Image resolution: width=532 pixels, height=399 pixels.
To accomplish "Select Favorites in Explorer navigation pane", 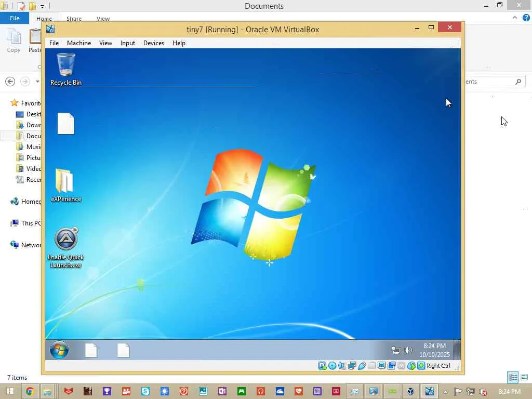I will pyautogui.click(x=26, y=103).
